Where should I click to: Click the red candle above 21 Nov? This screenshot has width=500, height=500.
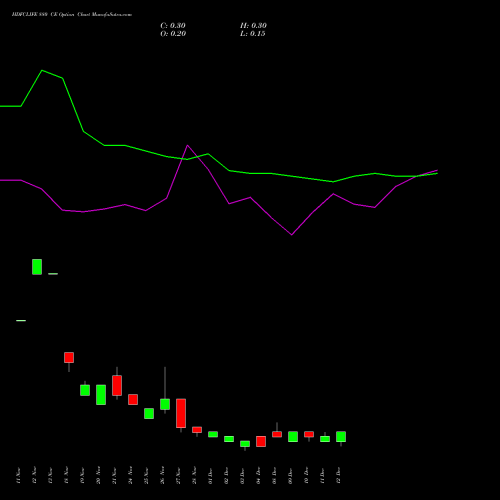click(117, 385)
